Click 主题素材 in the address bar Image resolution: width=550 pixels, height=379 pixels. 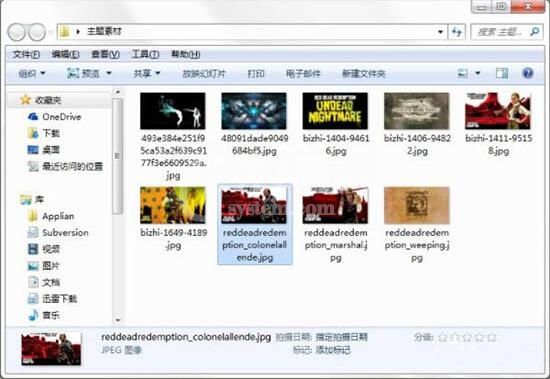point(104,32)
